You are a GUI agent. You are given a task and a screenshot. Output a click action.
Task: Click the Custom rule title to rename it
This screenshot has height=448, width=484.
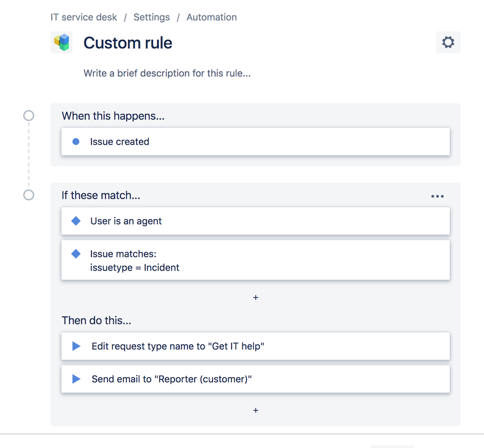click(128, 43)
